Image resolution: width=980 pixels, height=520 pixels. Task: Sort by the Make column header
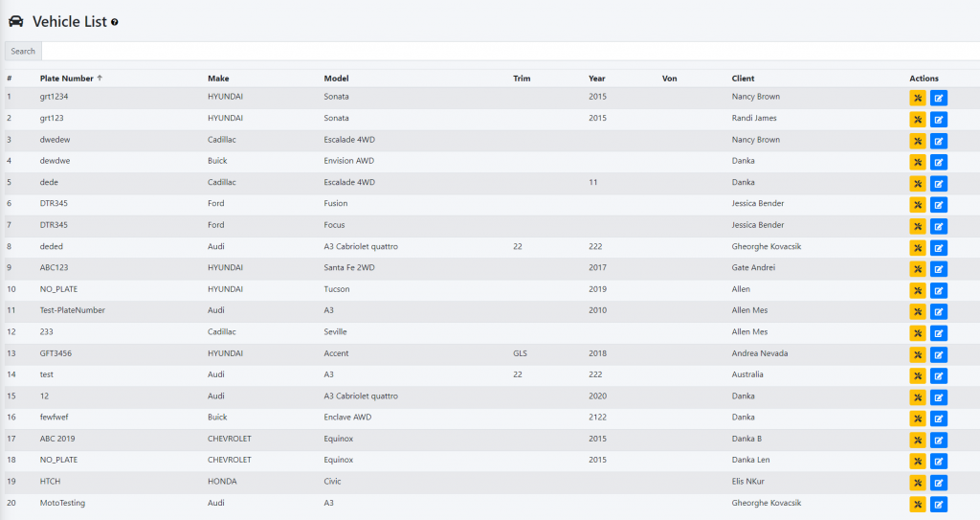218,79
